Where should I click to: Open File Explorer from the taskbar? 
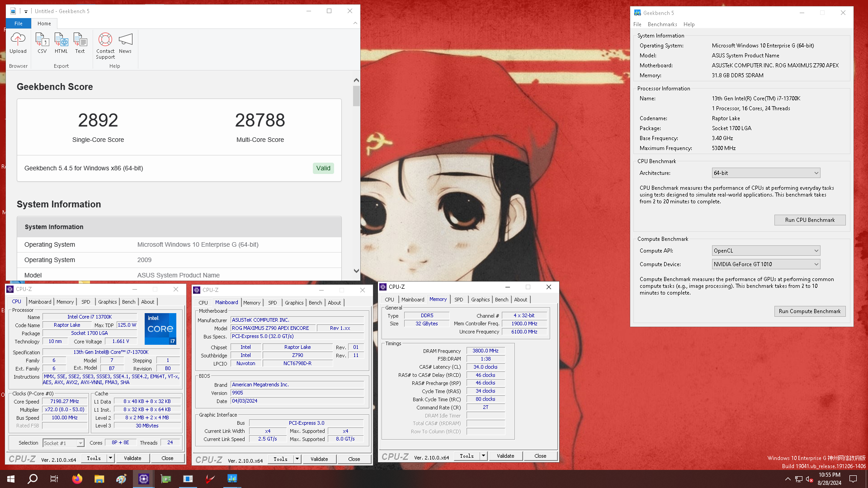click(x=99, y=479)
